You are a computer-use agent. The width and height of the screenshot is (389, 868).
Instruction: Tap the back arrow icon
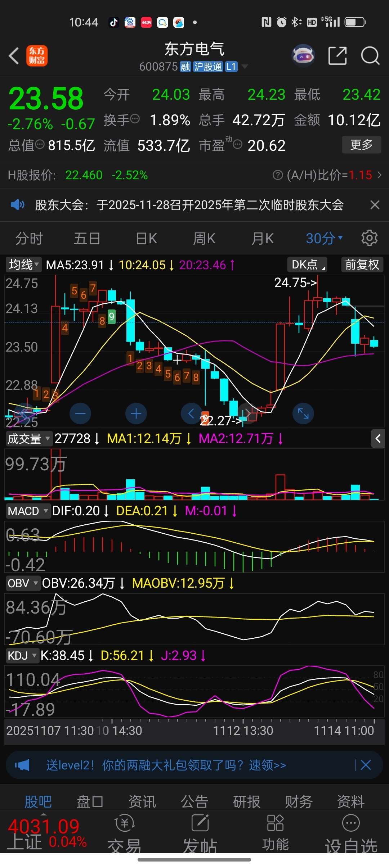coord(14,56)
